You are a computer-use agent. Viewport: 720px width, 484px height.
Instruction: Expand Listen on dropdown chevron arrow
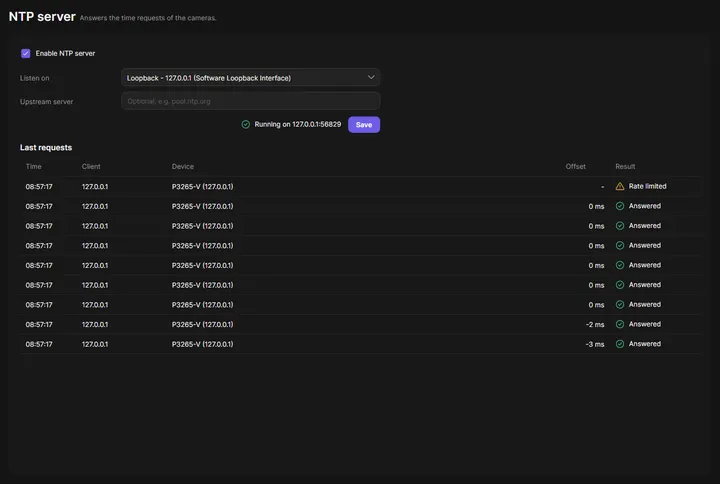[x=371, y=78]
